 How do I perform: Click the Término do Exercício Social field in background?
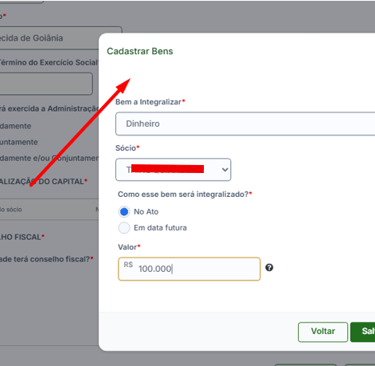[x=46, y=84]
